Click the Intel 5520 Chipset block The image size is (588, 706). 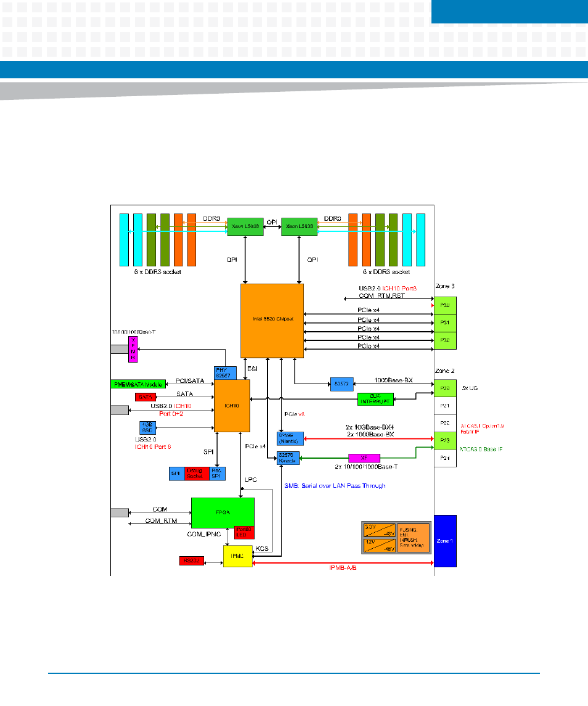click(x=272, y=321)
